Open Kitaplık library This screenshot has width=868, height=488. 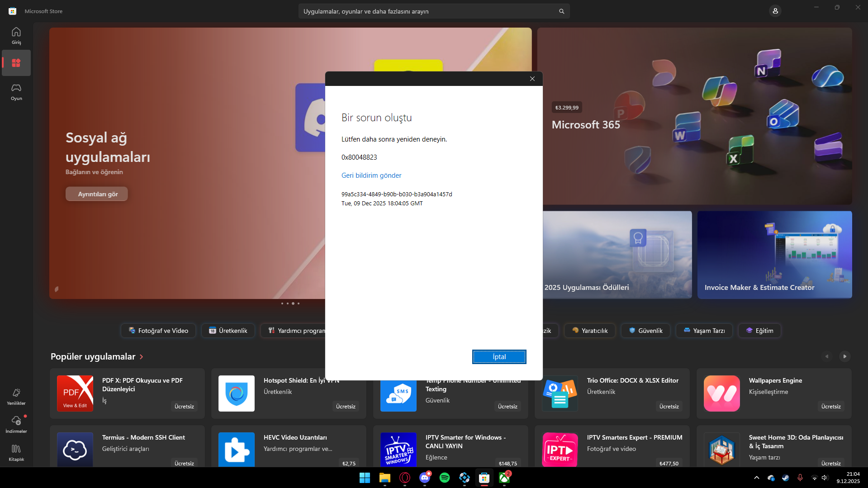pyautogui.click(x=16, y=452)
